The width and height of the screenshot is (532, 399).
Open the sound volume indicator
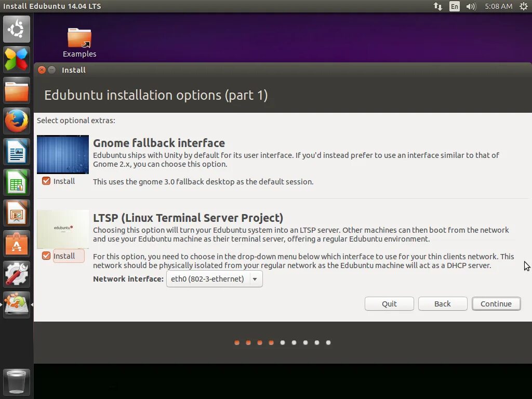click(471, 6)
